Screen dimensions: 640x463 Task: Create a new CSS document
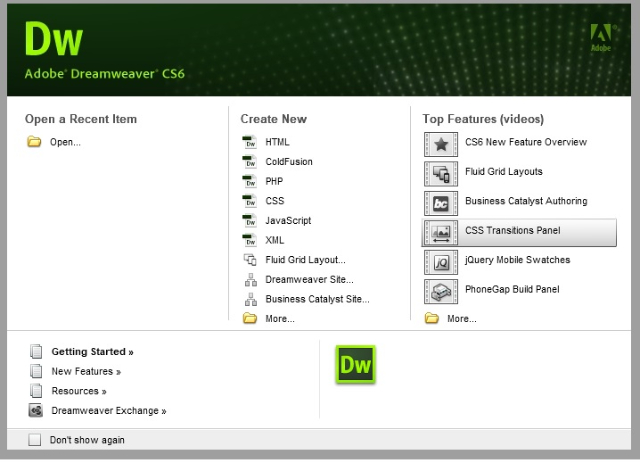275,200
